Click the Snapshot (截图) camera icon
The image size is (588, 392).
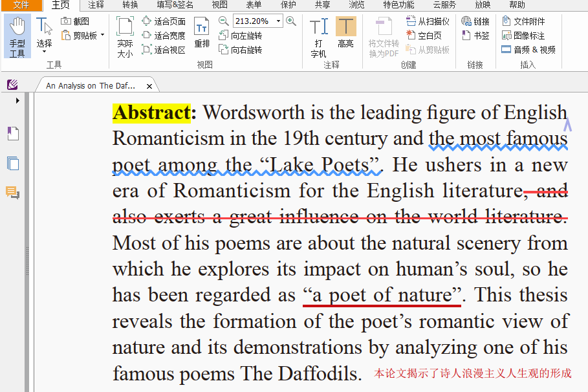point(67,21)
